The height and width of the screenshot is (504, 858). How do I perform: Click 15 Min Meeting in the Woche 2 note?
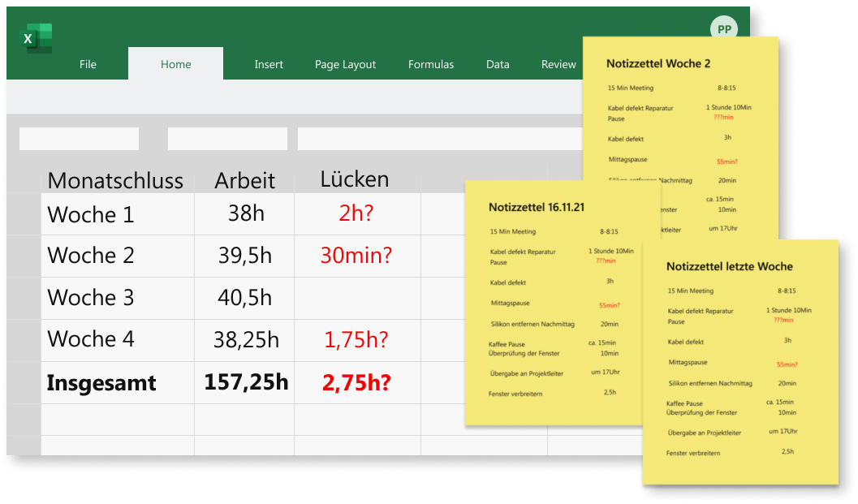pos(631,88)
